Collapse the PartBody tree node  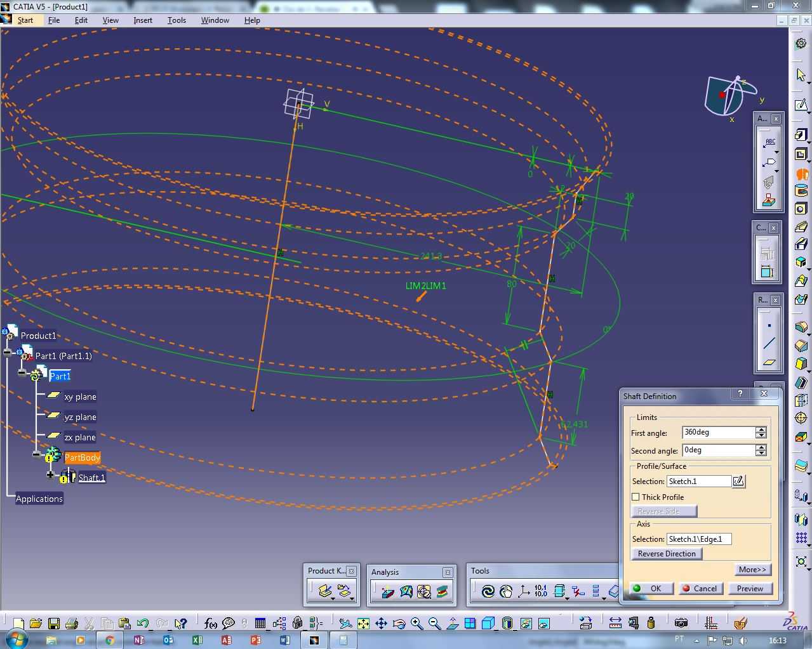pyautogui.click(x=36, y=454)
